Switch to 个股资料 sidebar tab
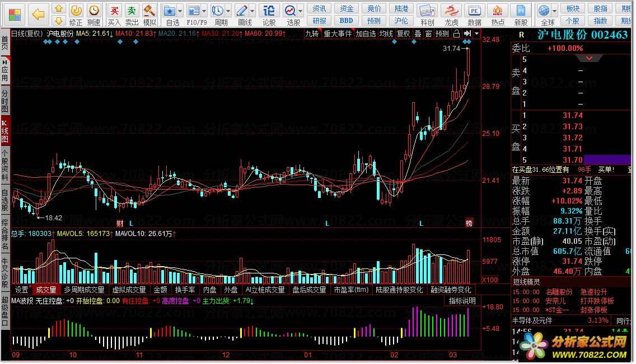636x364 pixels. tap(5, 165)
